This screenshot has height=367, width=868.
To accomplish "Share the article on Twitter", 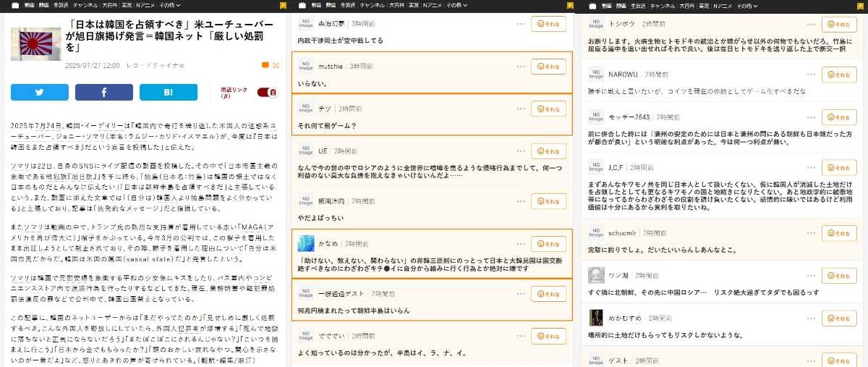I will 39,92.
